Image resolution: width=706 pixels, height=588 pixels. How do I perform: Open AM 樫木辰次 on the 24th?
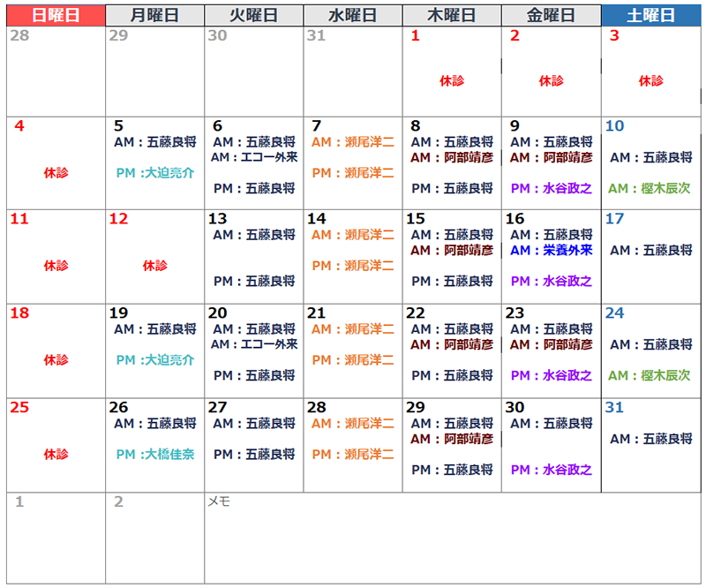point(650,376)
